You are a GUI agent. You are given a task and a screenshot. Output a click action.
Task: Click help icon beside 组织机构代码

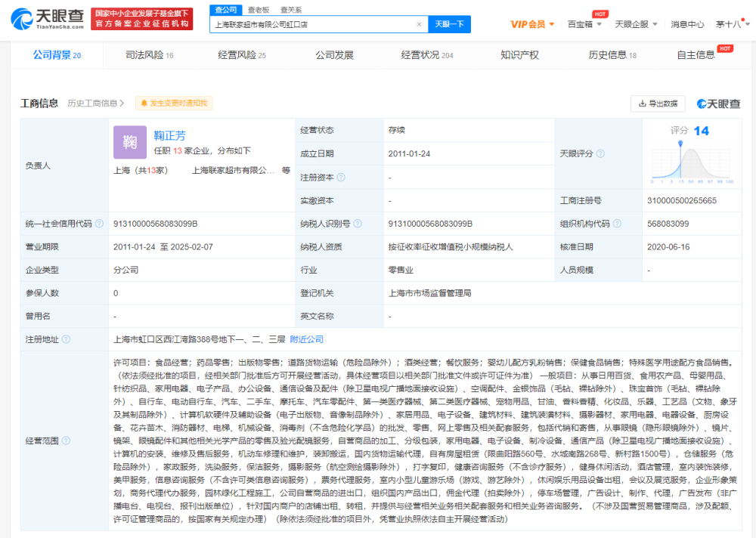pos(617,223)
